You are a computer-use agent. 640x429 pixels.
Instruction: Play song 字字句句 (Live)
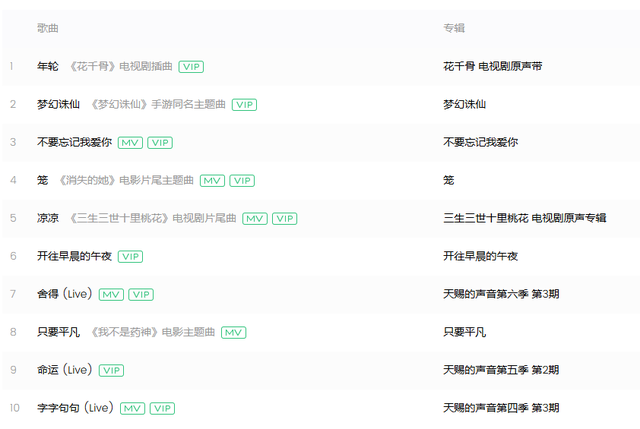pyautogui.click(x=75, y=408)
